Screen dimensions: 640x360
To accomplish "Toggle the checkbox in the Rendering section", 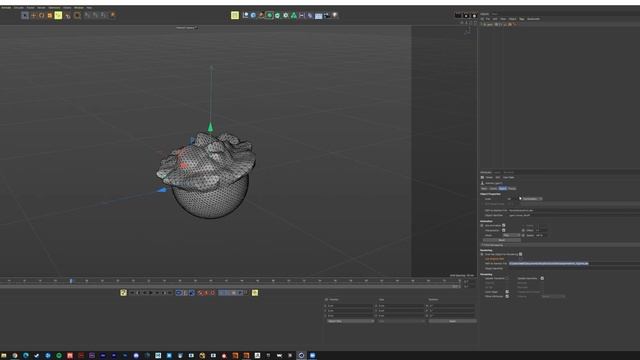I will 520,254.
